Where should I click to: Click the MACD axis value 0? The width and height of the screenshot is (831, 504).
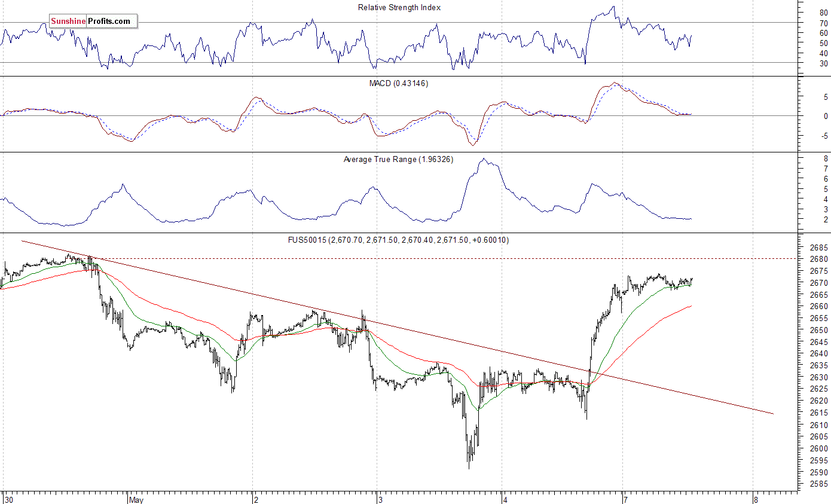coord(826,116)
